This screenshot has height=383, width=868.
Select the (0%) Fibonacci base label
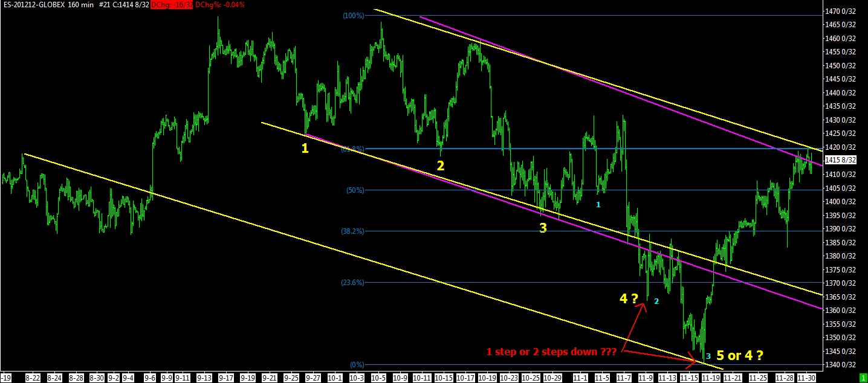click(357, 364)
